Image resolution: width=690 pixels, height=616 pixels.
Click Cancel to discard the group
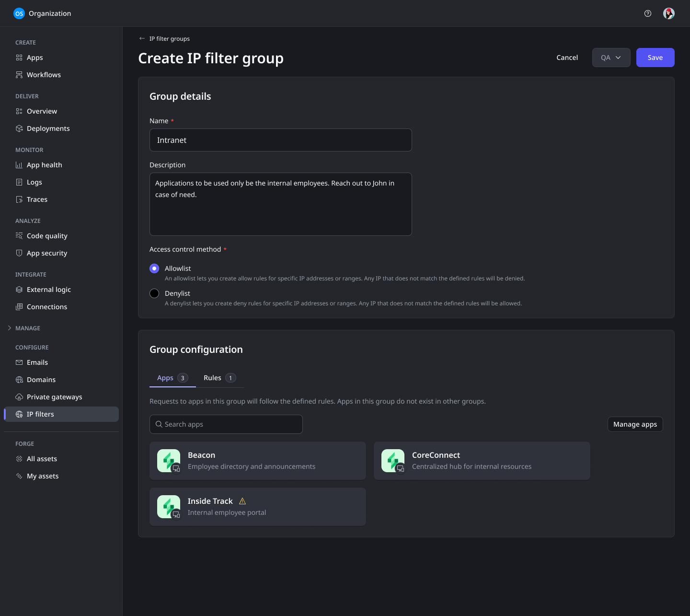[567, 58]
